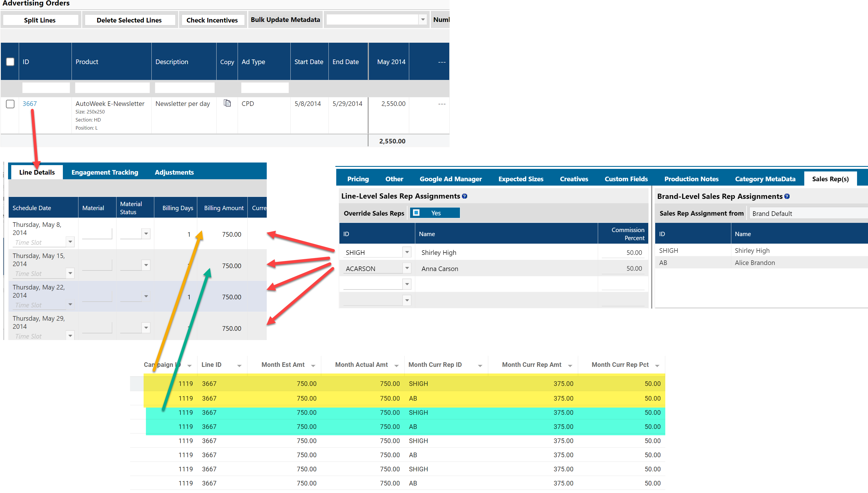Open the Month Actual Amt column filter arrow
This screenshot has height=493, width=868.
396,366
